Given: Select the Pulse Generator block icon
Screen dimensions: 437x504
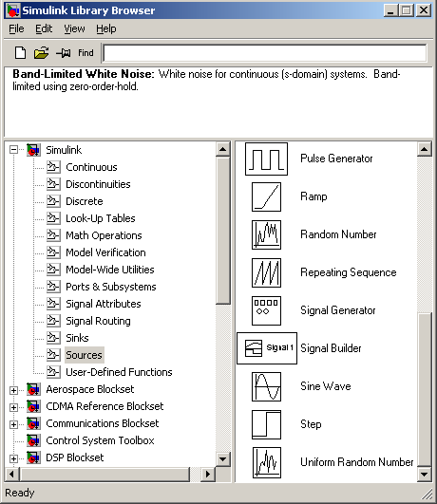Looking at the screenshot, I should tap(266, 159).
